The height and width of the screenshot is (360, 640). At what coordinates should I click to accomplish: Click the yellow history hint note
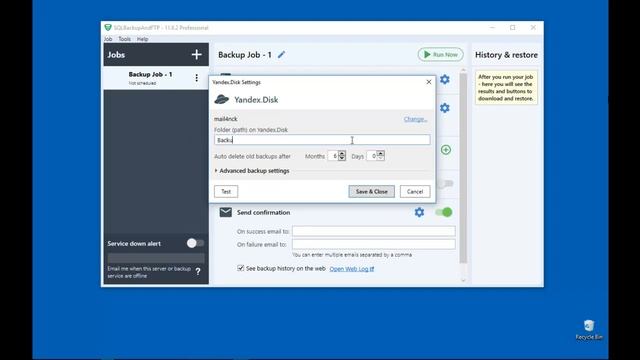[506, 87]
